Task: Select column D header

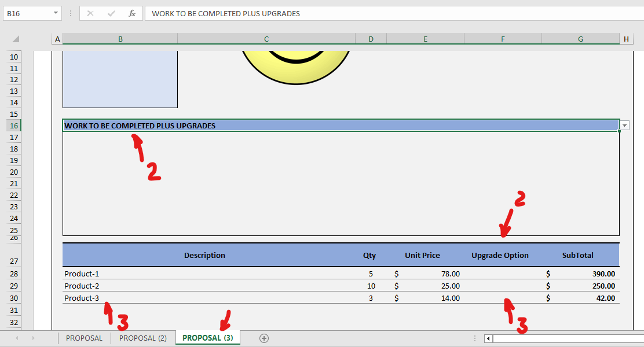Action: click(x=371, y=39)
